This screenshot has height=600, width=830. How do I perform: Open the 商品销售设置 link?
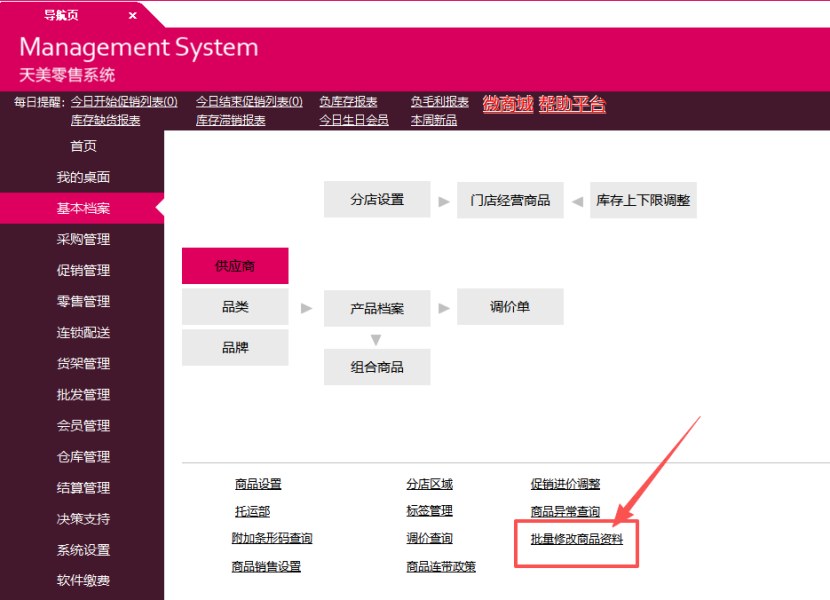pos(266,567)
